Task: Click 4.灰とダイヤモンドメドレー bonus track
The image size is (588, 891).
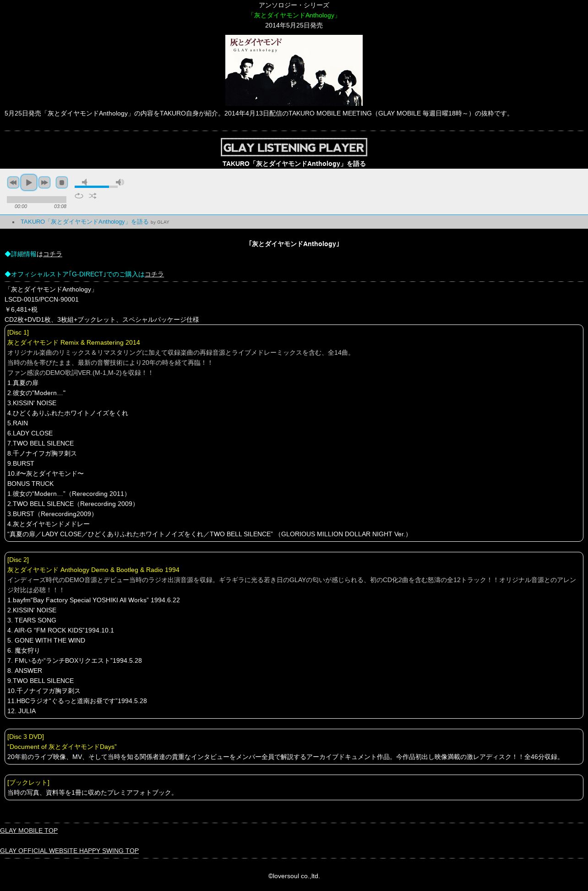Action: coord(49,524)
